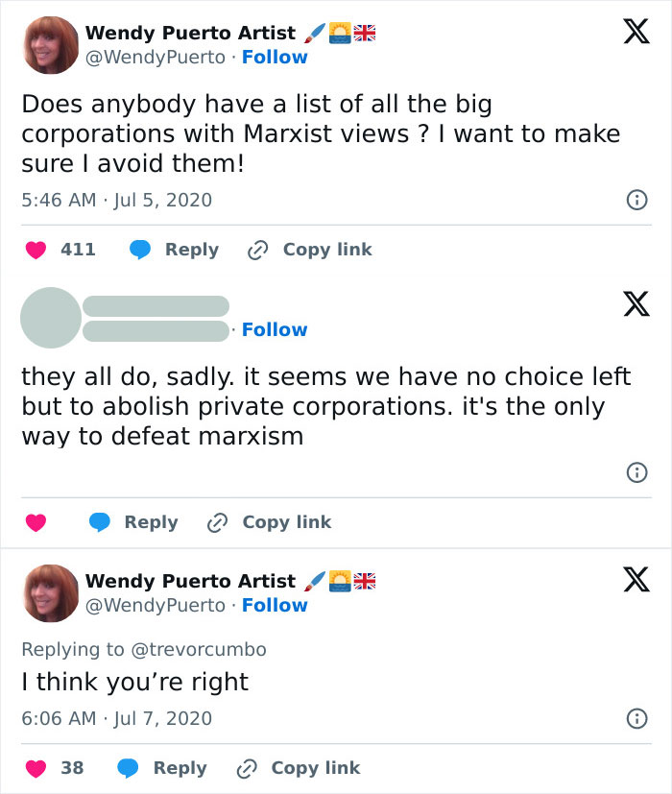Image resolution: width=672 pixels, height=794 pixels.
Task: Open info icon beside Jul 5 tweet
Action: [x=635, y=201]
